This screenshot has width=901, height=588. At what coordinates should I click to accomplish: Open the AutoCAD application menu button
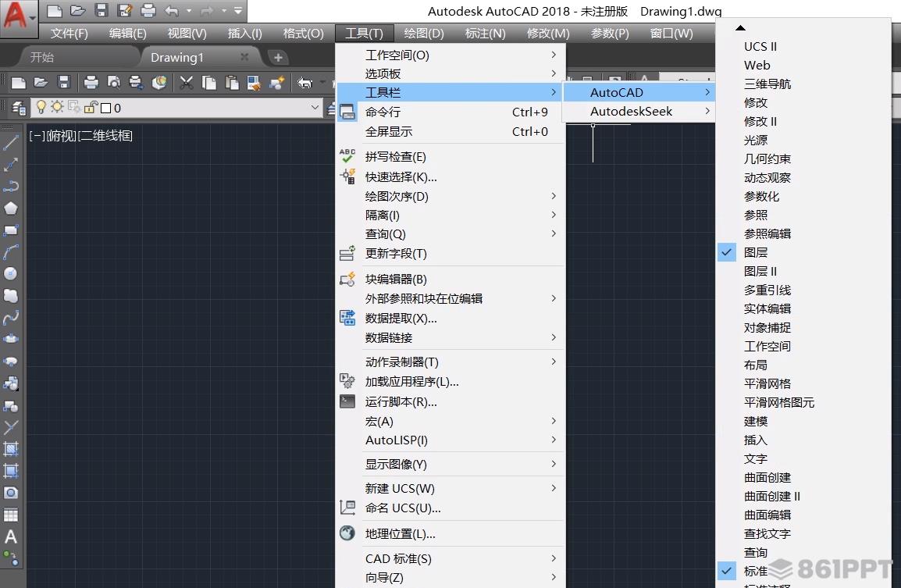[19, 17]
